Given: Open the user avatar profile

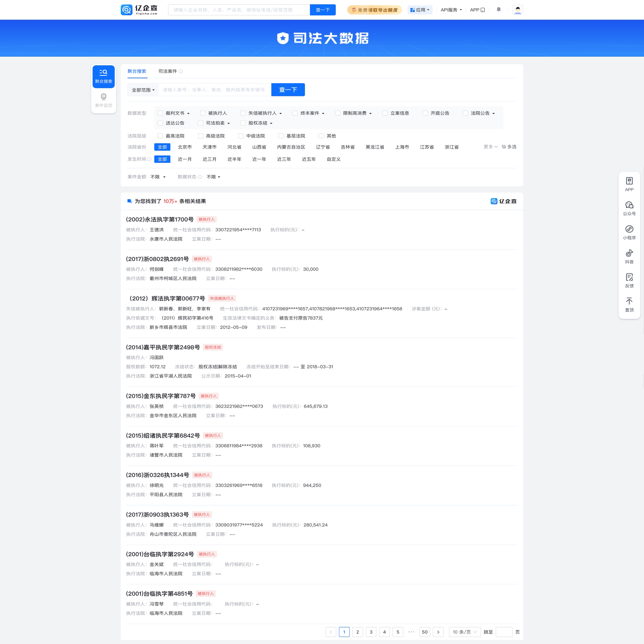Looking at the screenshot, I should 518,10.
